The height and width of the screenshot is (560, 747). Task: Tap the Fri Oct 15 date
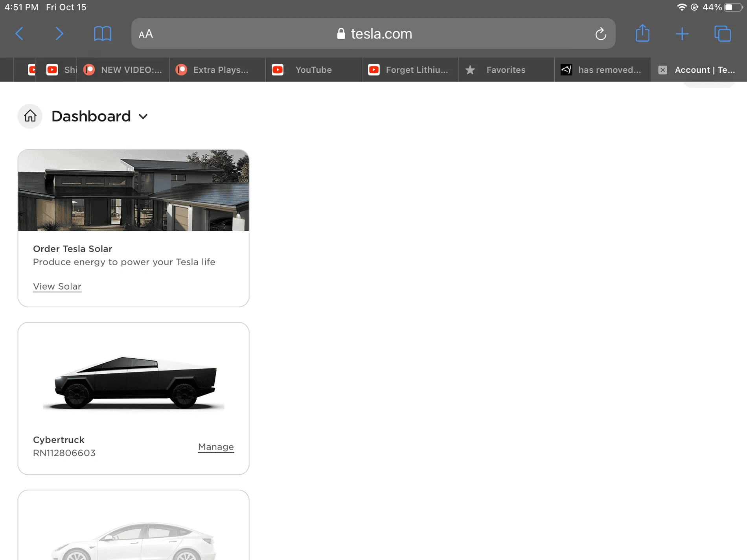66,7
